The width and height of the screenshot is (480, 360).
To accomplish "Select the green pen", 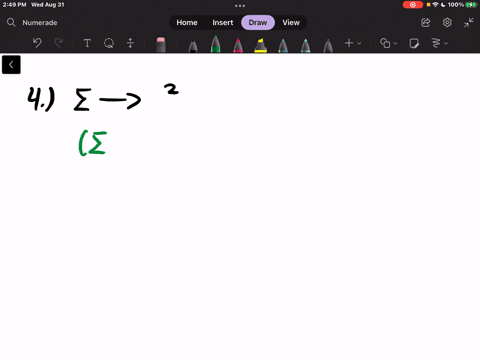I will pos(215,44).
